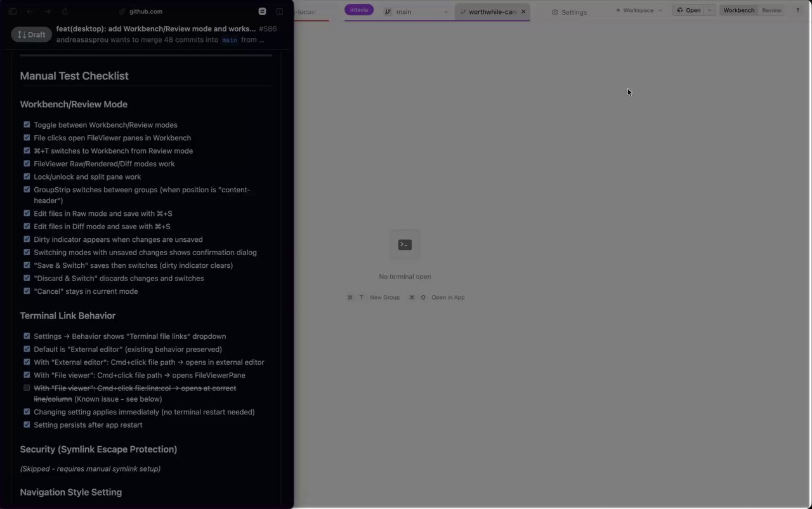Expand the dropdown arrow next to Open
The width and height of the screenshot is (812, 509).
(710, 10)
